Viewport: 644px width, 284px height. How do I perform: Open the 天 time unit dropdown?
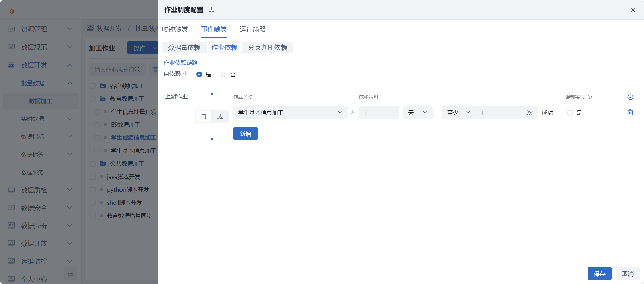pos(418,113)
